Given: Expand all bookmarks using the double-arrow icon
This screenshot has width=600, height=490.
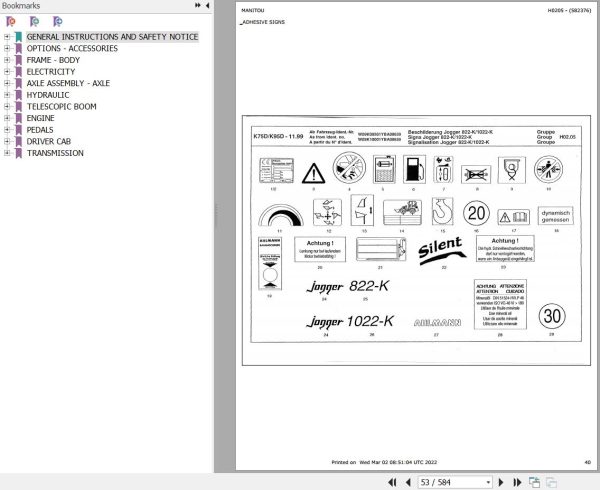Looking at the screenshot, I should [x=197, y=5].
